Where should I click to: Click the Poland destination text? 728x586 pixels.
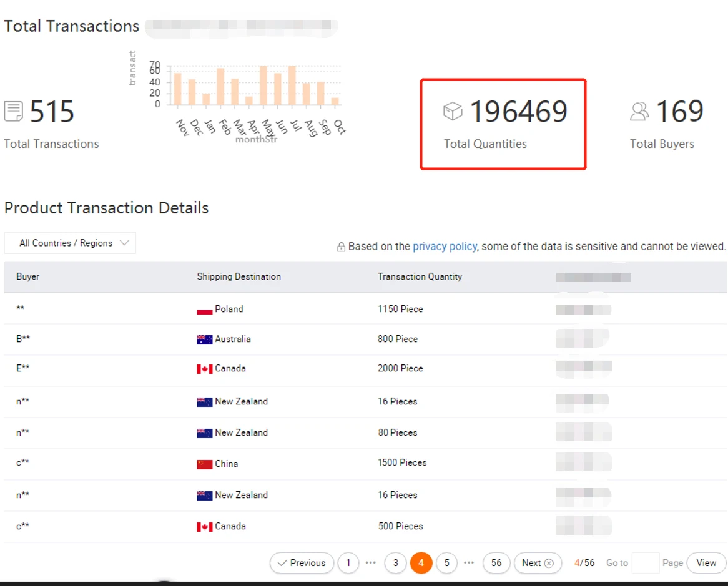click(229, 309)
